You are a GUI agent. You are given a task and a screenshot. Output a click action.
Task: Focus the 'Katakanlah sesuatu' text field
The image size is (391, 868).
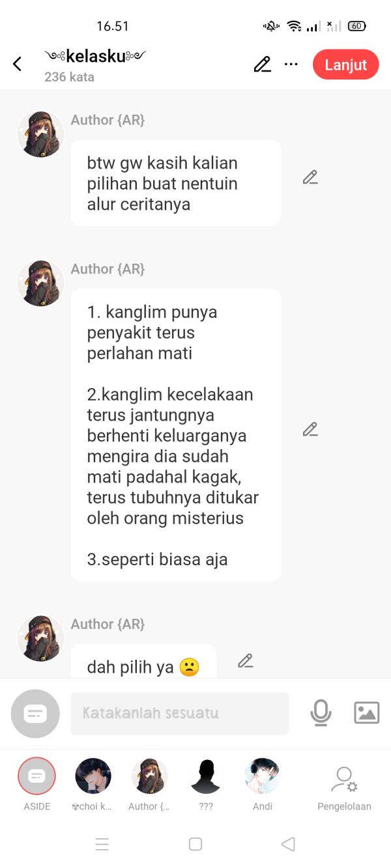[179, 714]
